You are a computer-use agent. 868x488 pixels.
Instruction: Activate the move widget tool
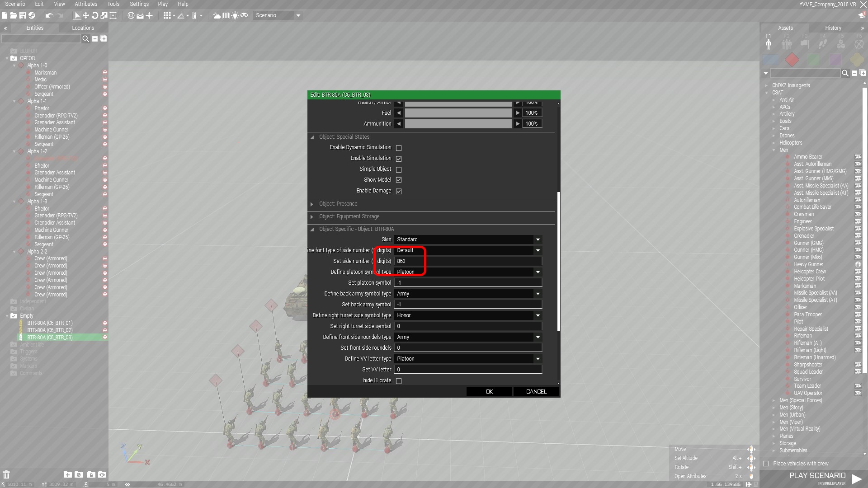click(x=85, y=15)
